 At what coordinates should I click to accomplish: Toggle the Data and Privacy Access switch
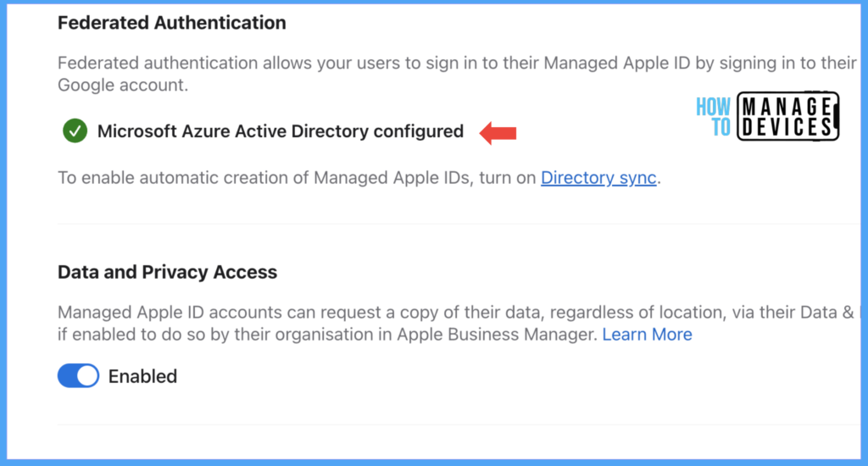point(79,376)
